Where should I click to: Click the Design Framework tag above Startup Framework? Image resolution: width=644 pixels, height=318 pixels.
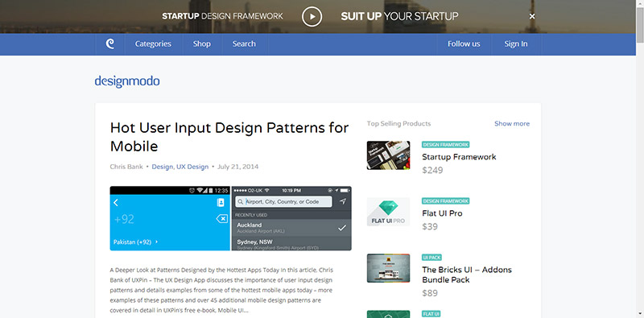tap(446, 145)
